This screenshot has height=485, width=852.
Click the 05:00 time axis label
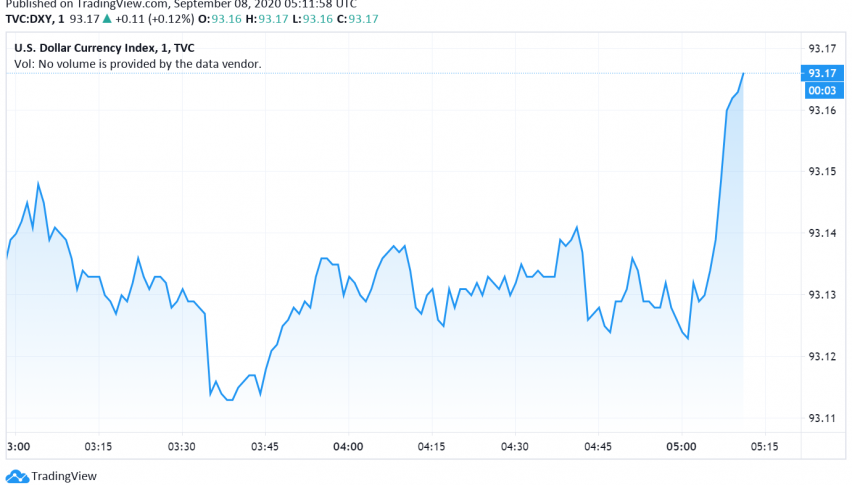point(681,446)
